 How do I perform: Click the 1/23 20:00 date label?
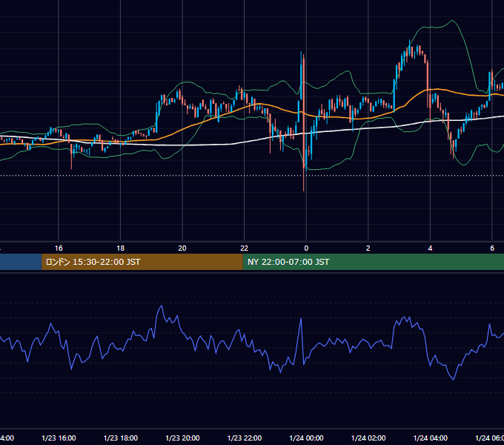click(182, 438)
